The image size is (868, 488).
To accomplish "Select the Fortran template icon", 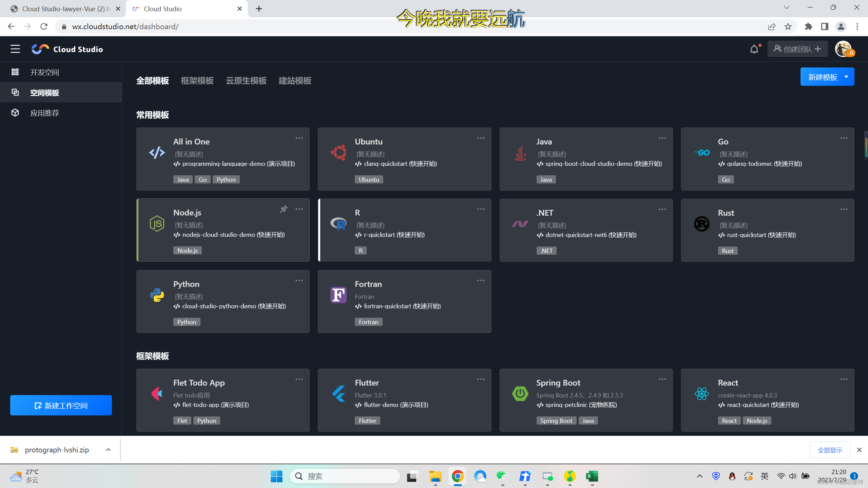I will point(338,295).
